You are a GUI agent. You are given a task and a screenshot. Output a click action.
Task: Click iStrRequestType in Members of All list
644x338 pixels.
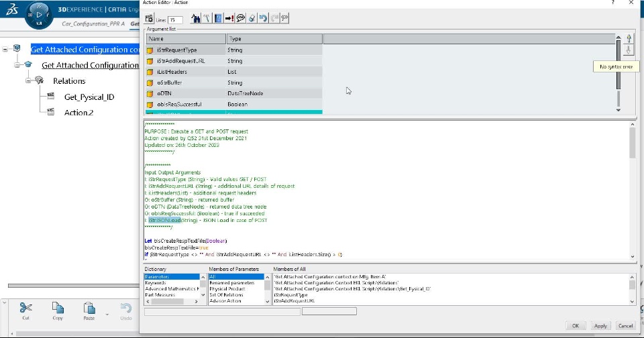click(x=290, y=295)
